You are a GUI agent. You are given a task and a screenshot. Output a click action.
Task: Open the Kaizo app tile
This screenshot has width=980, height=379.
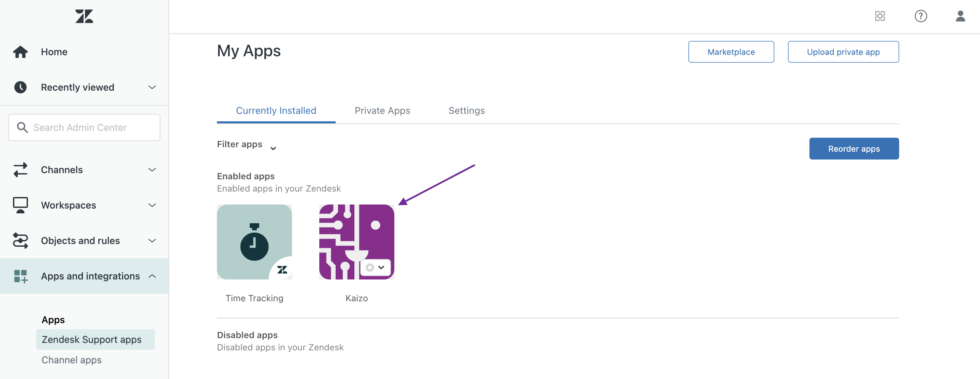tap(356, 242)
